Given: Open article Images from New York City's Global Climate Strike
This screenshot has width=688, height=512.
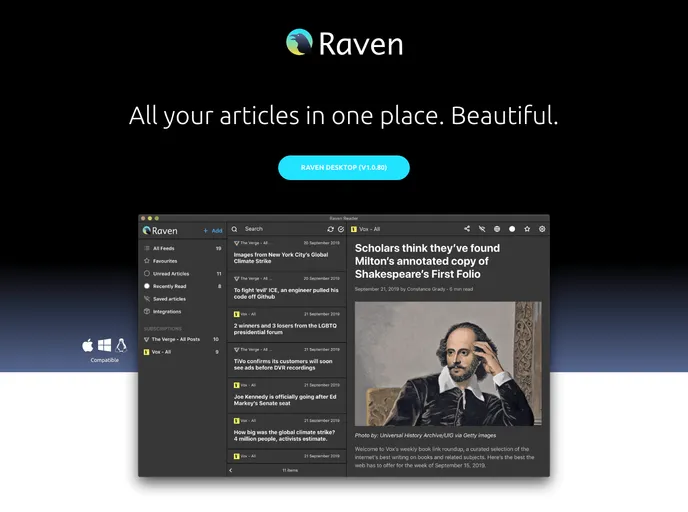Looking at the screenshot, I should [x=287, y=254].
